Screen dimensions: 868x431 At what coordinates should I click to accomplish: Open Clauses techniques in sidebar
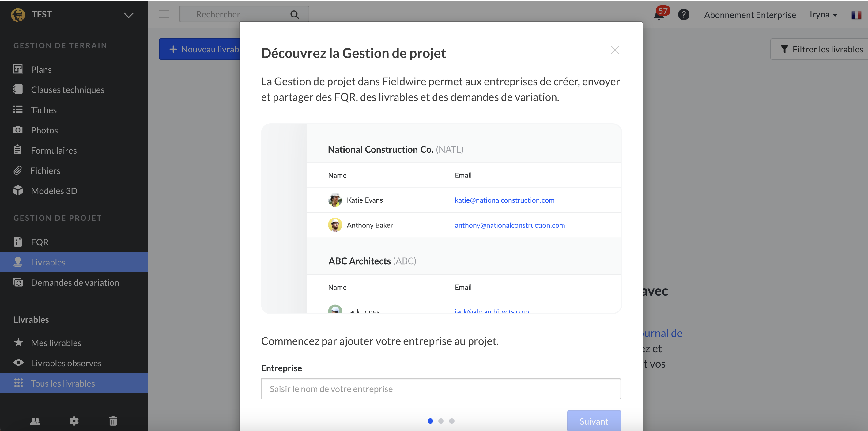point(74,90)
